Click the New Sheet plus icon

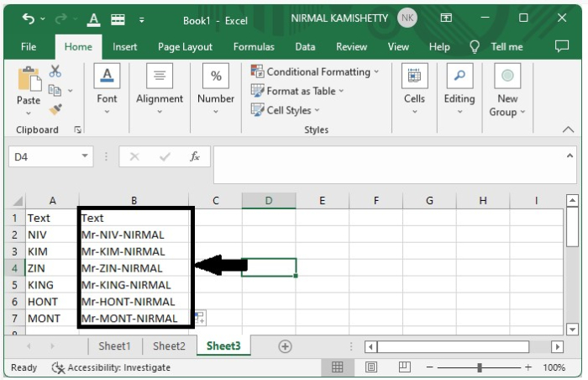[285, 346]
